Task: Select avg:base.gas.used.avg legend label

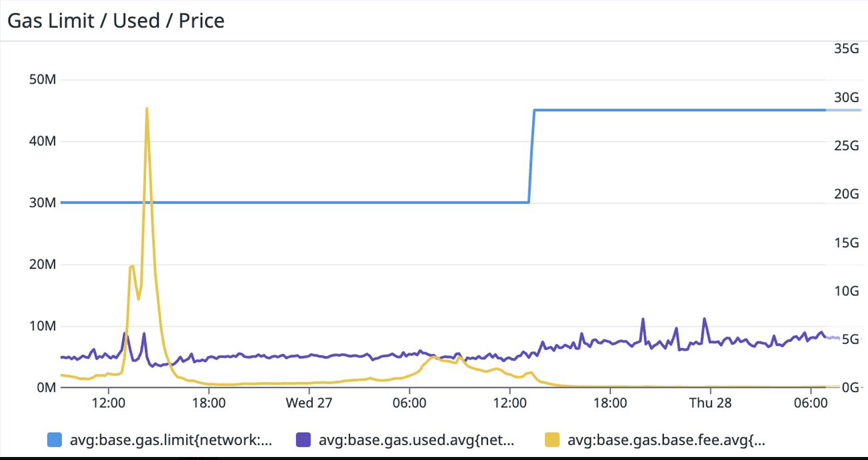Action: point(416,441)
